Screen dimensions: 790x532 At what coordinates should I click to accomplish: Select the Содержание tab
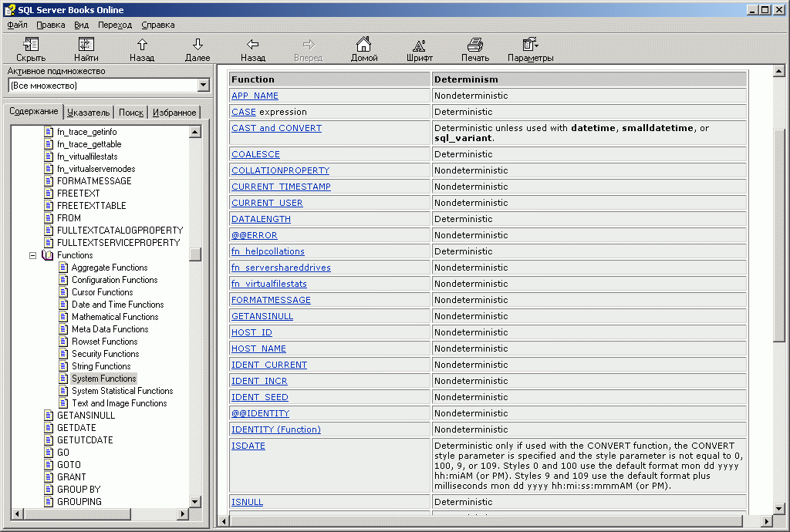point(34,111)
